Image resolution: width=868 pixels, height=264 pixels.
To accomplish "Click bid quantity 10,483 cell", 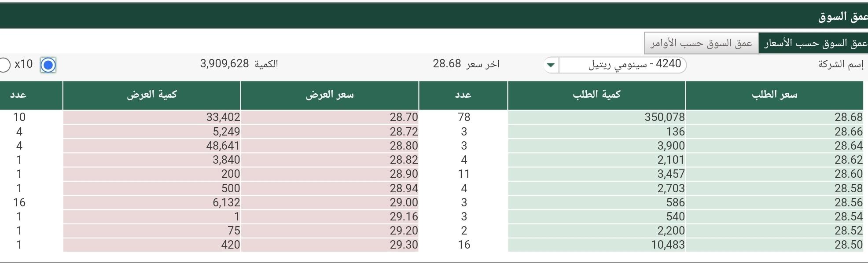I will 596,245.
